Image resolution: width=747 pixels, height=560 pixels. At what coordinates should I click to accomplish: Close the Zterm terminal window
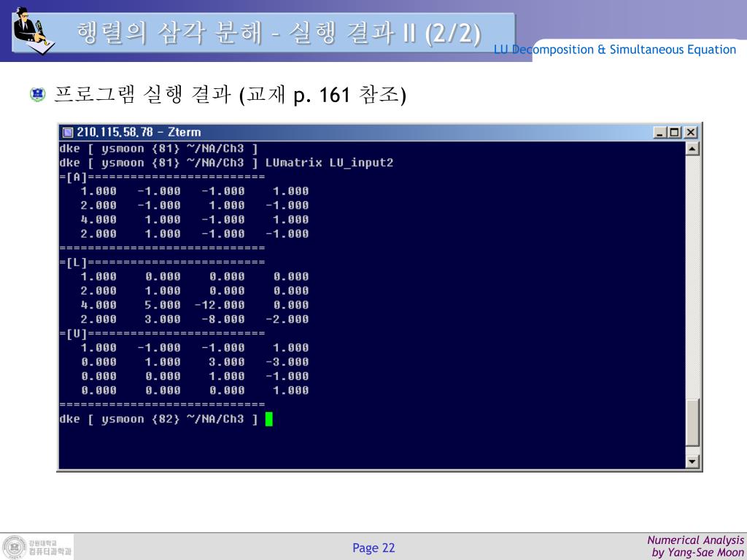coord(690,132)
